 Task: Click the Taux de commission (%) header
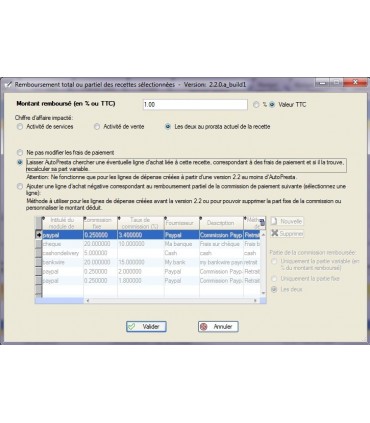(140, 223)
